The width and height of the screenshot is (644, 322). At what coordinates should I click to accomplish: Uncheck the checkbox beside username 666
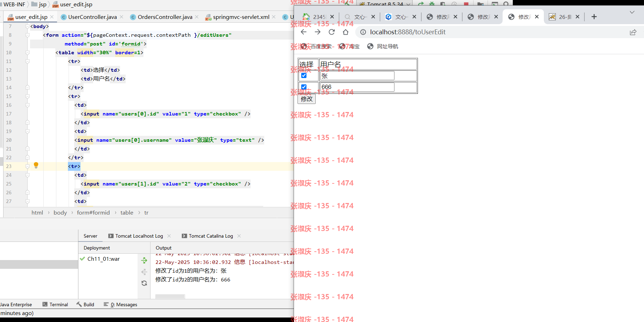click(x=304, y=87)
